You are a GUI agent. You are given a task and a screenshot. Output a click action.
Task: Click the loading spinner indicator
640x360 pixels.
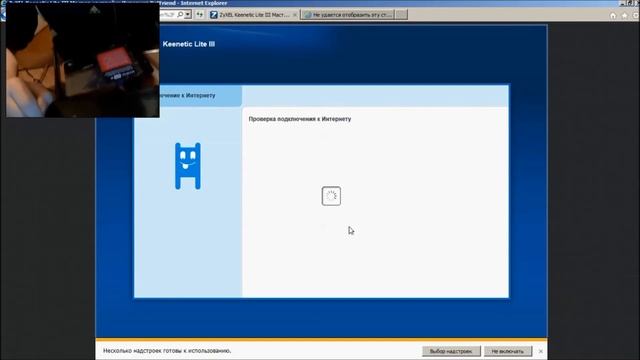click(331, 196)
